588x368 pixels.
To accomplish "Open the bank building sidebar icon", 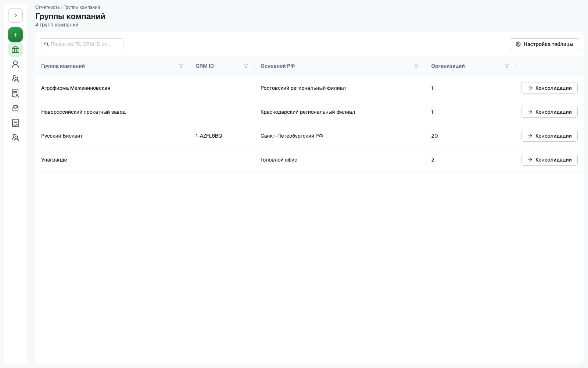I will pyautogui.click(x=15, y=49).
